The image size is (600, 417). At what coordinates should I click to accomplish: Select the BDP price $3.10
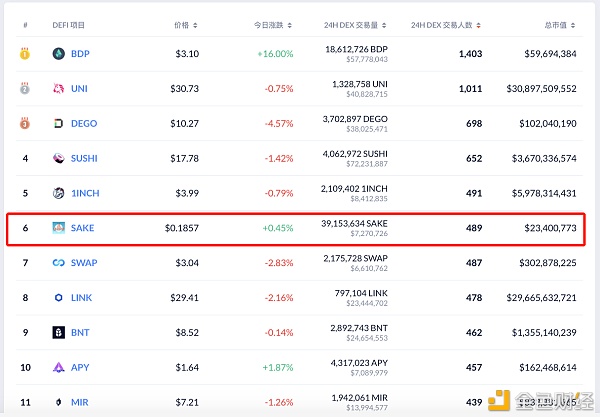click(187, 54)
